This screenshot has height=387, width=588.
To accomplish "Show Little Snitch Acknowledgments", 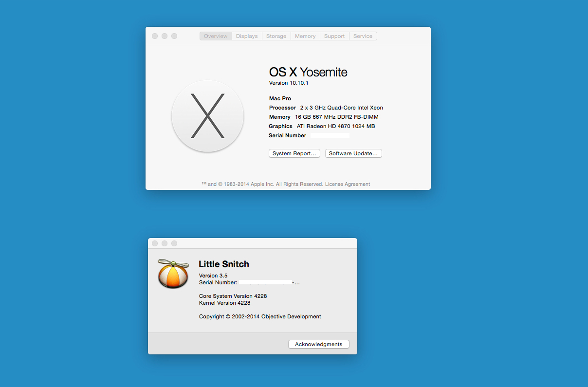I will pos(319,344).
